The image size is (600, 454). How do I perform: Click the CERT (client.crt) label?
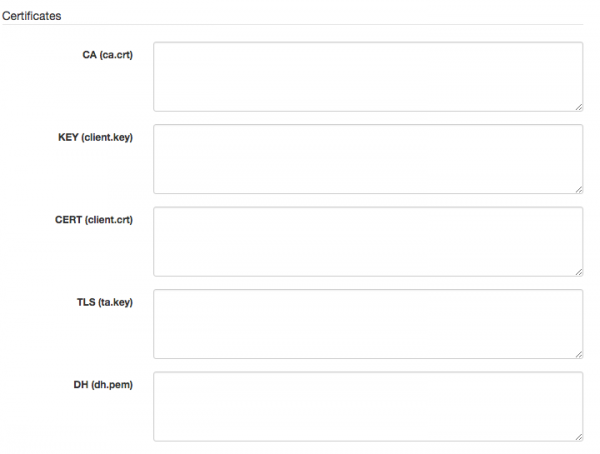pyautogui.click(x=94, y=220)
